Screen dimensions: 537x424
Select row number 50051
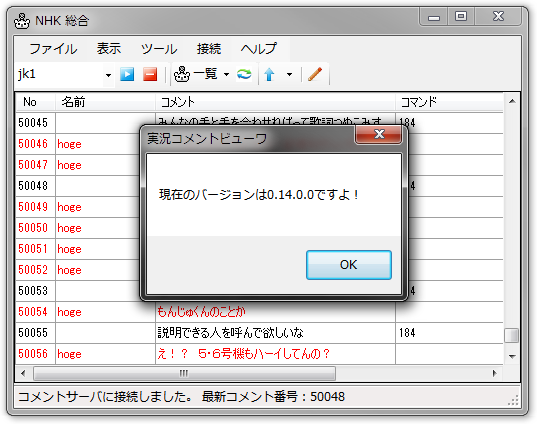pos(33,249)
